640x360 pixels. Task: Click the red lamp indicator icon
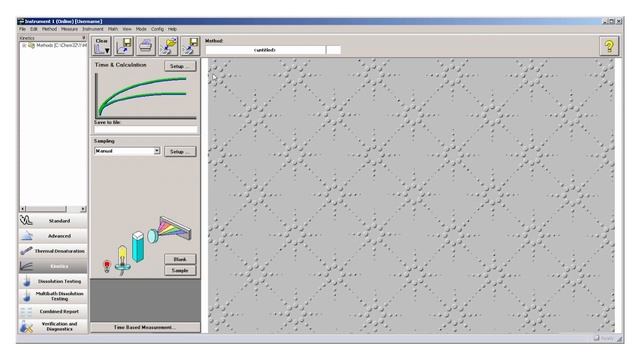click(107, 266)
